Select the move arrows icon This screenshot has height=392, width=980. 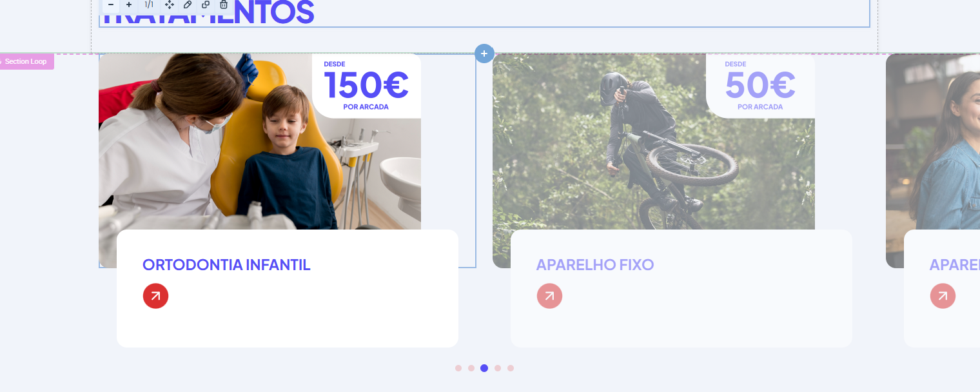pos(170,5)
